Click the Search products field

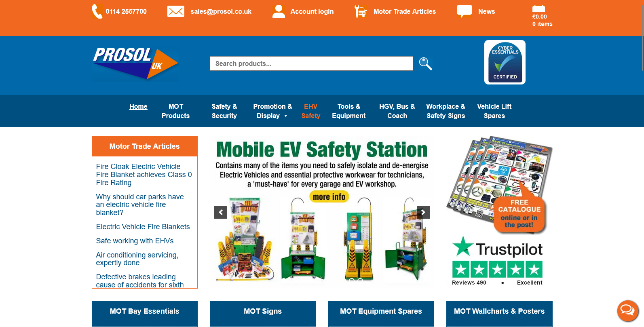(x=311, y=63)
